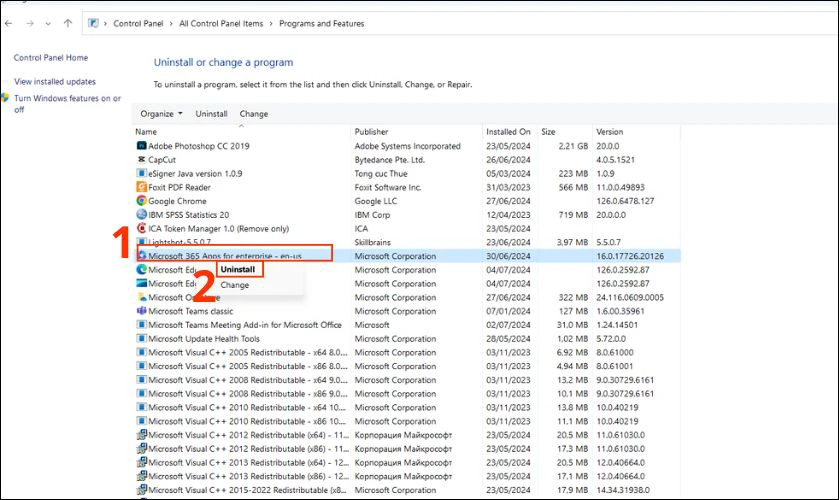Select the CapCut program icon
Viewport: 840px width, 500px height.
(141, 160)
